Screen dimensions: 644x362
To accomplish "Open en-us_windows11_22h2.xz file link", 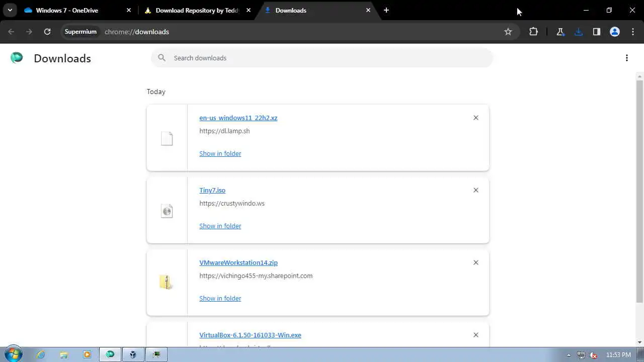I will point(238,118).
